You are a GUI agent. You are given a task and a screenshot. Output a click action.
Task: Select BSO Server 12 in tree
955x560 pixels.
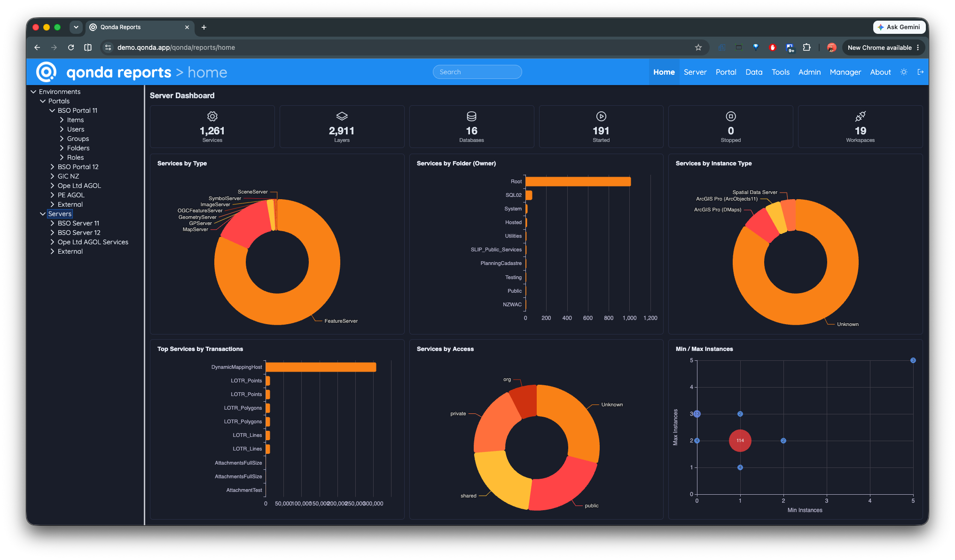pyautogui.click(x=79, y=233)
